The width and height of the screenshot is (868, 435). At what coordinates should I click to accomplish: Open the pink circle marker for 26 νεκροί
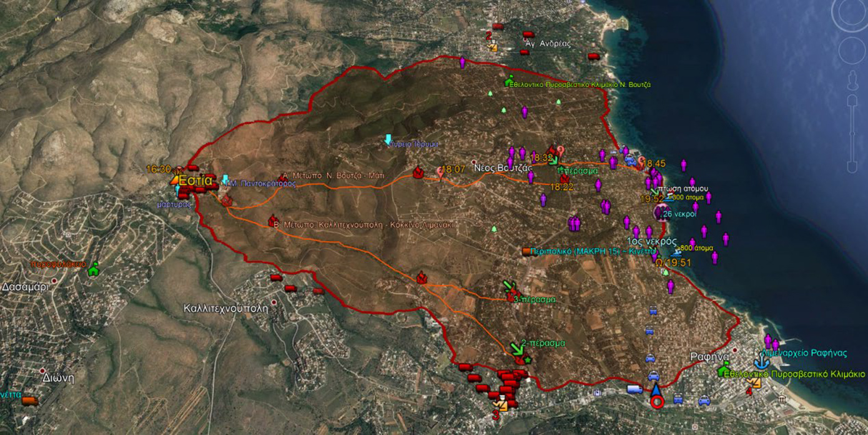coord(659,214)
